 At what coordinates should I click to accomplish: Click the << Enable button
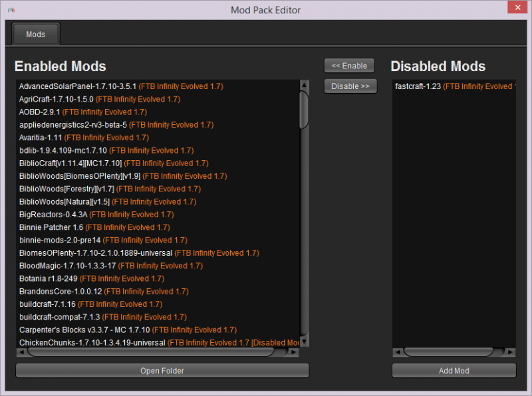349,65
